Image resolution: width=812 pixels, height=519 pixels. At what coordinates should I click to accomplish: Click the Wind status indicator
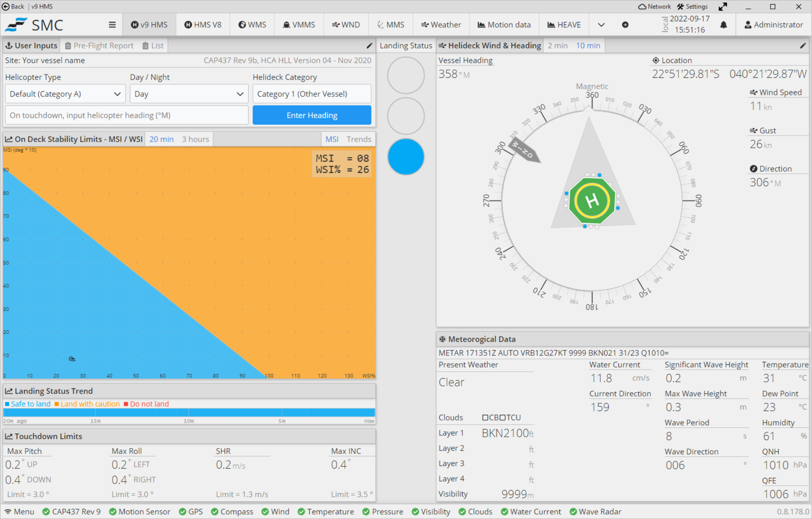275,512
